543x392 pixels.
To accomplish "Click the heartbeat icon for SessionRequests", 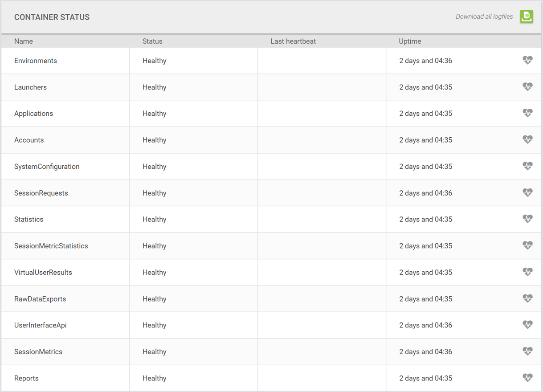I will (527, 192).
